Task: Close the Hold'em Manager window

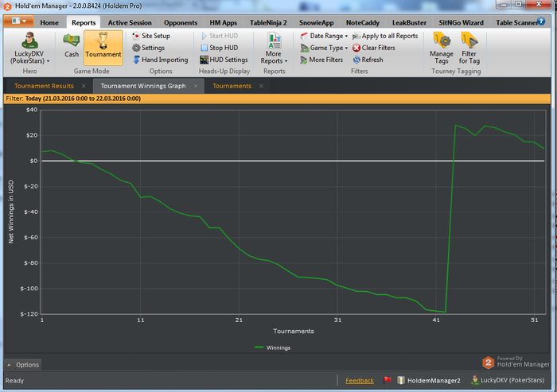Action: coord(539,4)
